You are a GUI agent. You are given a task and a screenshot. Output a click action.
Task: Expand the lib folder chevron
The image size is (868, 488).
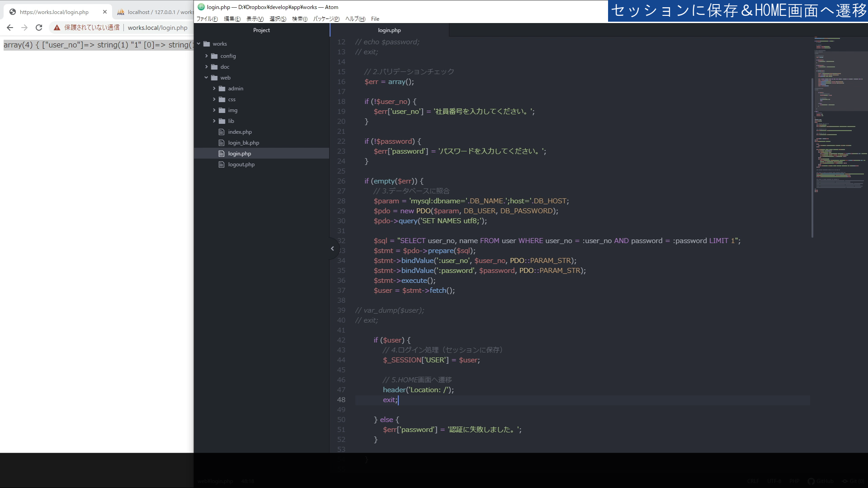click(214, 121)
